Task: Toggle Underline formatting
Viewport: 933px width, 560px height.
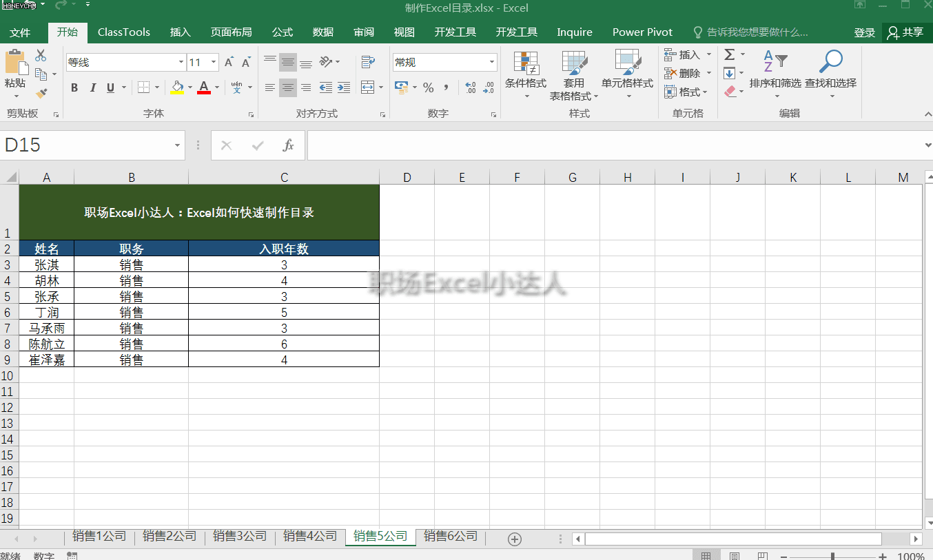Action: coord(110,87)
